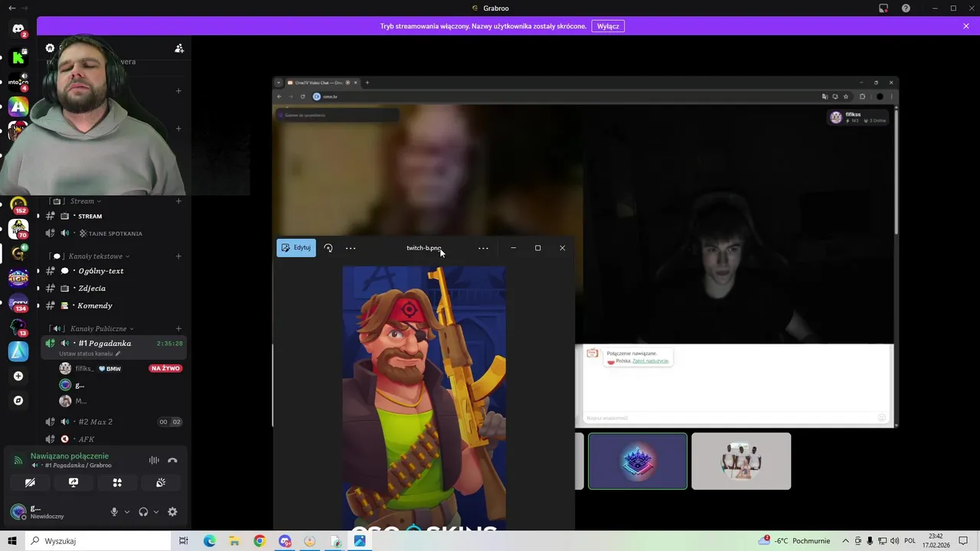Select the purple cube stream thumbnail
980x551 pixels.
tap(638, 461)
